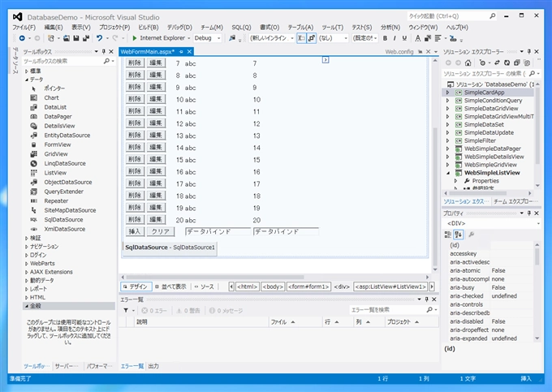Click the Save All toolbar icon

point(85,38)
